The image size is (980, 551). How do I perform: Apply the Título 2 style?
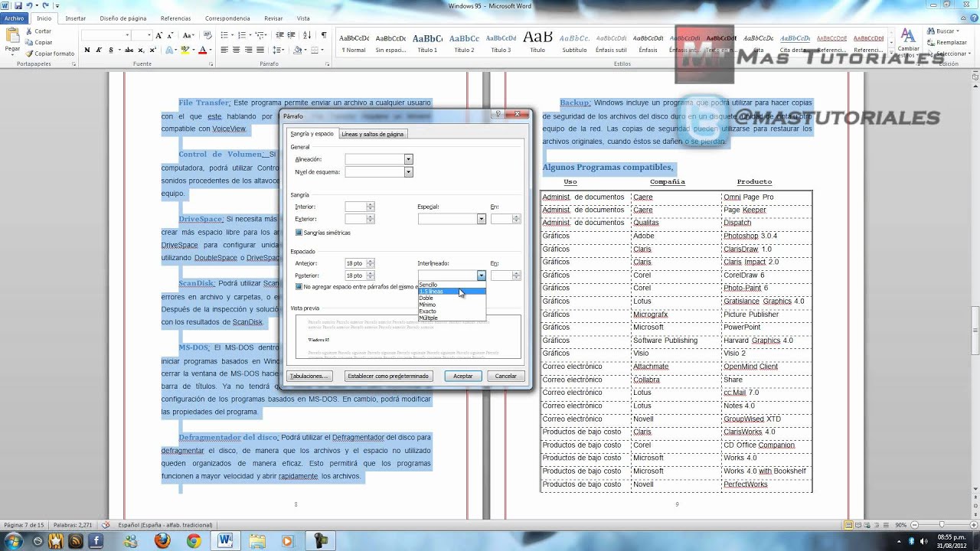[x=464, y=43]
